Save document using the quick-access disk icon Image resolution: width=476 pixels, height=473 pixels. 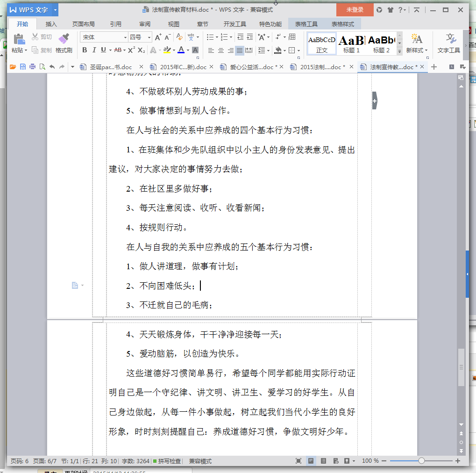pyautogui.click(x=23, y=67)
